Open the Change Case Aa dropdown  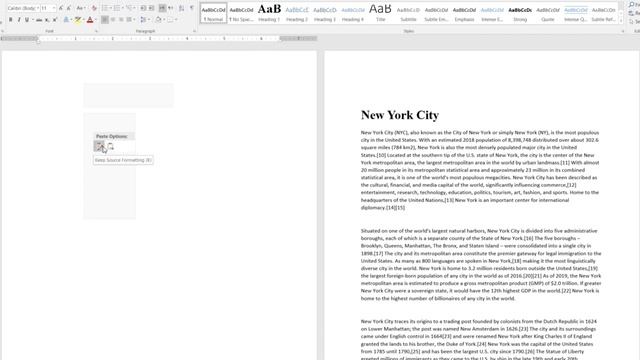coord(80,8)
